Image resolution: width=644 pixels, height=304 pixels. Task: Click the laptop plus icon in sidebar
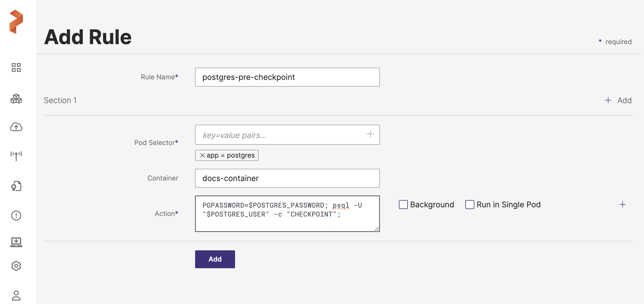tap(16, 242)
